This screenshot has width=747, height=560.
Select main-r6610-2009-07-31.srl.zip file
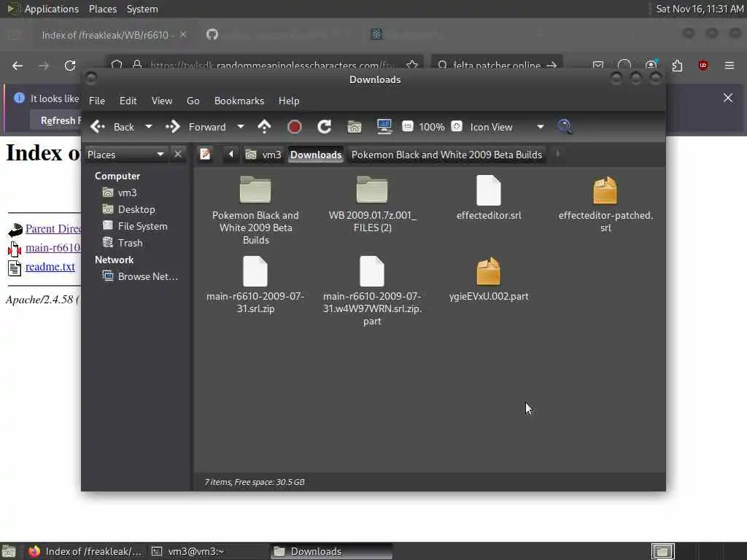(x=255, y=285)
